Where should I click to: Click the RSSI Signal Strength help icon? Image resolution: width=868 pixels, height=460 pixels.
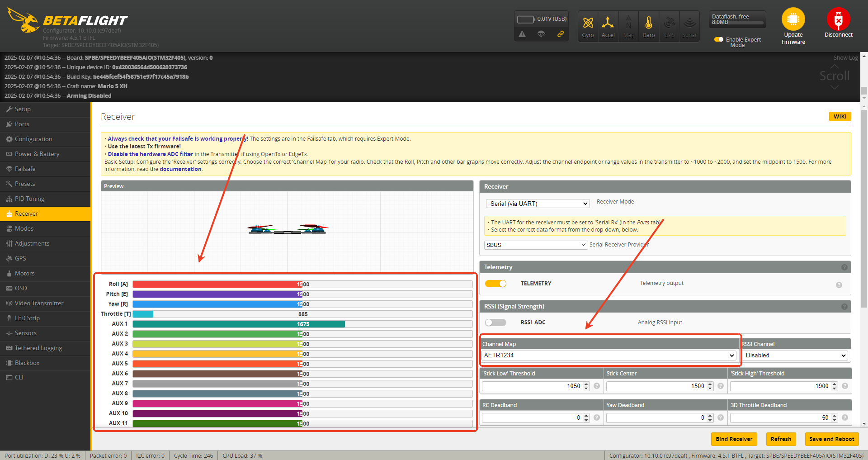844,307
